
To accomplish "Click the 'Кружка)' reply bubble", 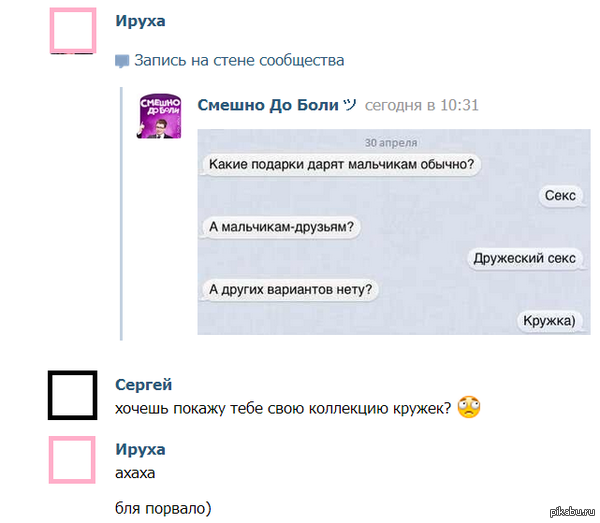I will tap(550, 321).
